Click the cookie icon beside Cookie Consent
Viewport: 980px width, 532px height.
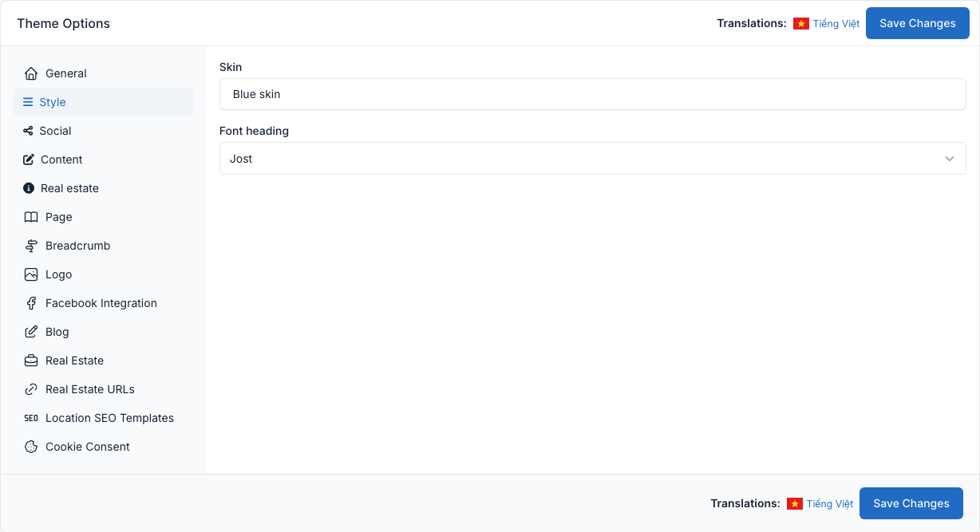click(31, 447)
